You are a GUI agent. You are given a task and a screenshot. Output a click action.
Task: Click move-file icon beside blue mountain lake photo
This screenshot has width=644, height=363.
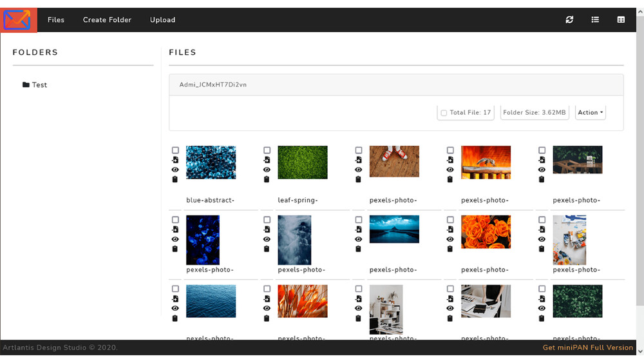[359, 230]
